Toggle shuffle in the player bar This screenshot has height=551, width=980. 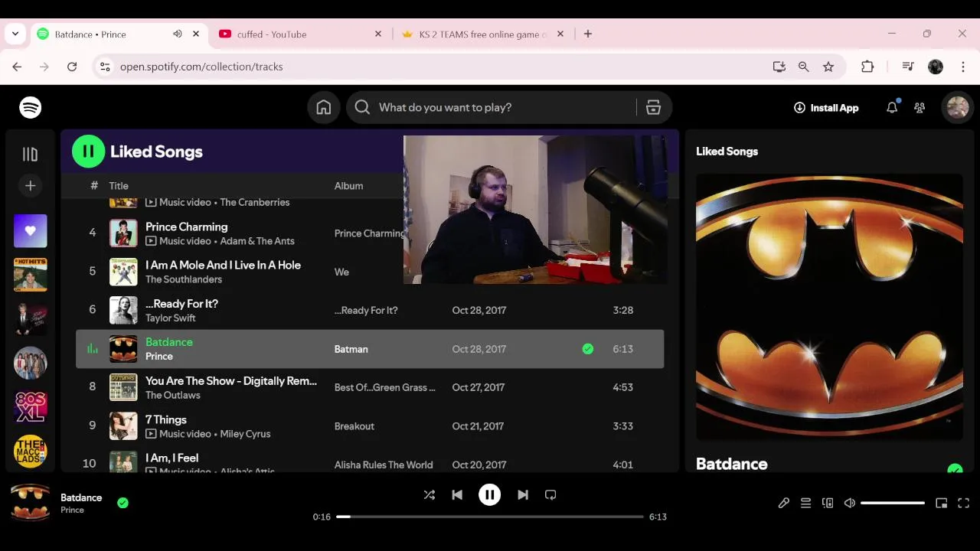[430, 495]
